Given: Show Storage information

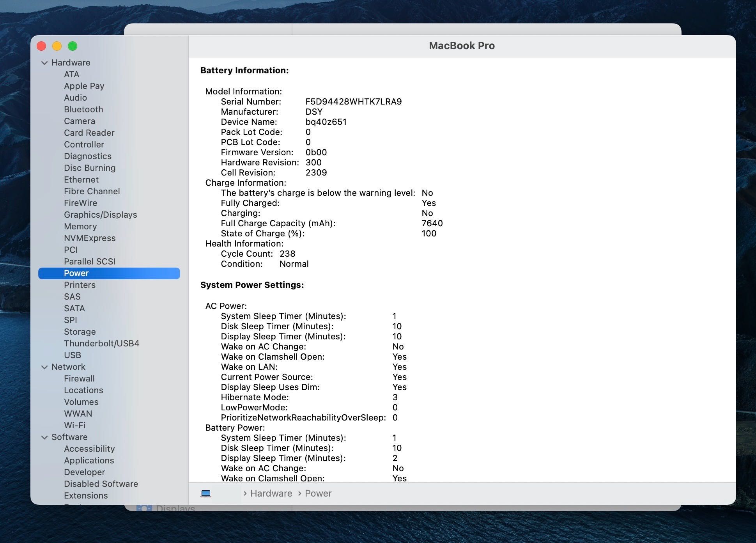Looking at the screenshot, I should coord(80,332).
